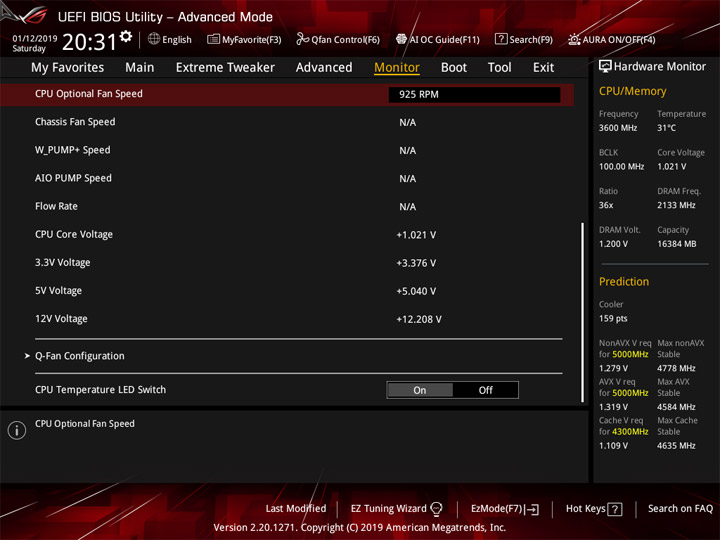Show Hot Keys label

[x=585, y=508]
